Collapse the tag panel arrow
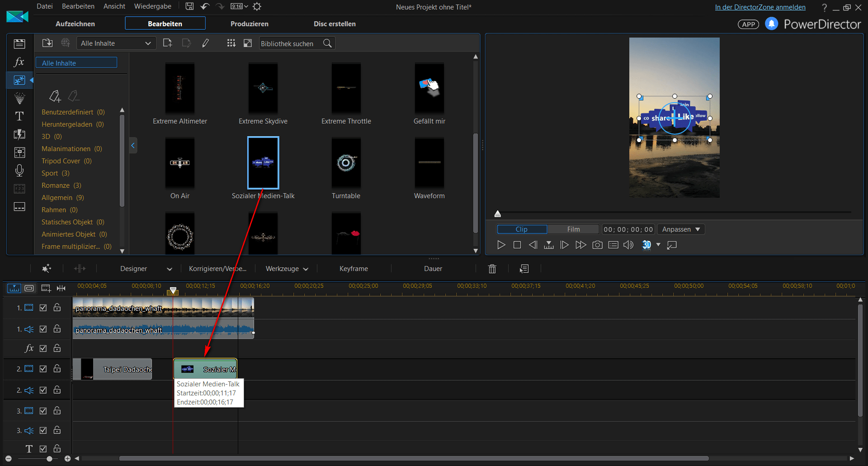The image size is (868, 466). point(133,146)
